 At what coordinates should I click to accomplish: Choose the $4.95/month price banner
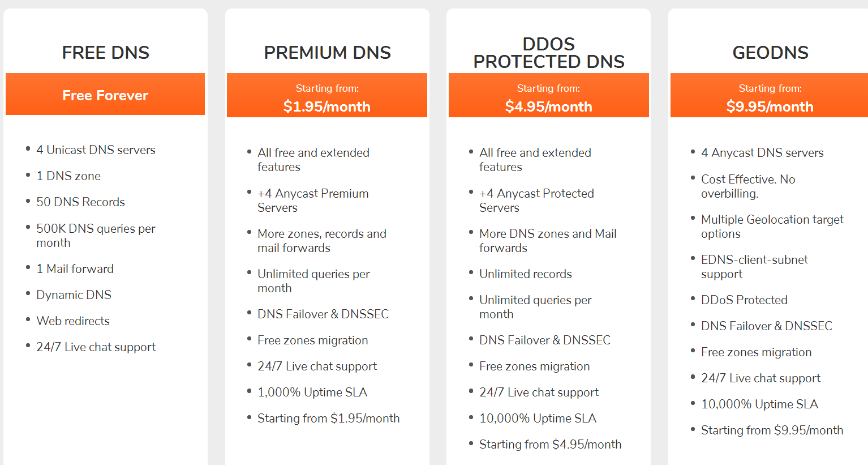549,95
